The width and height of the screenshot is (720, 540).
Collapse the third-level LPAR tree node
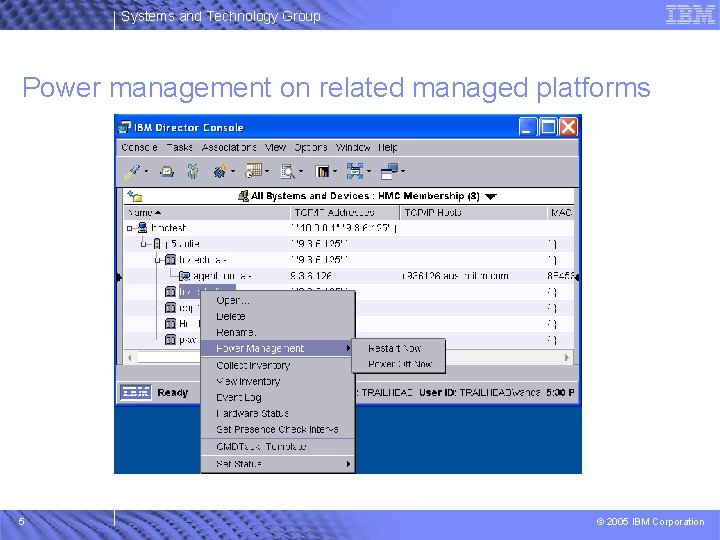tap(158, 260)
